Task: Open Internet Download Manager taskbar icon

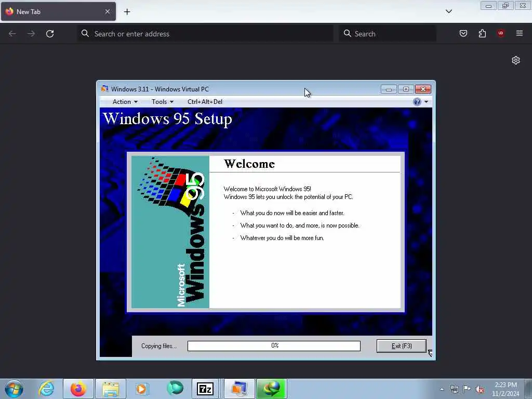Action: click(271, 389)
